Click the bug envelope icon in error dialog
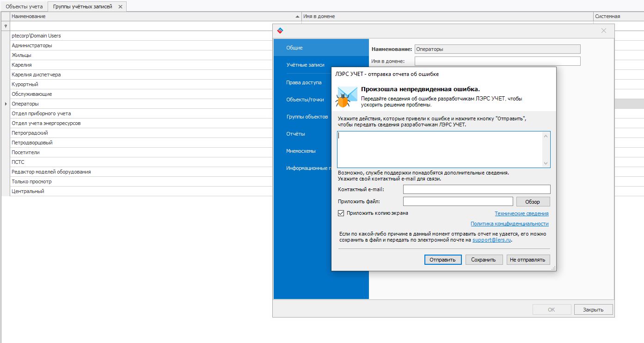 coord(346,97)
